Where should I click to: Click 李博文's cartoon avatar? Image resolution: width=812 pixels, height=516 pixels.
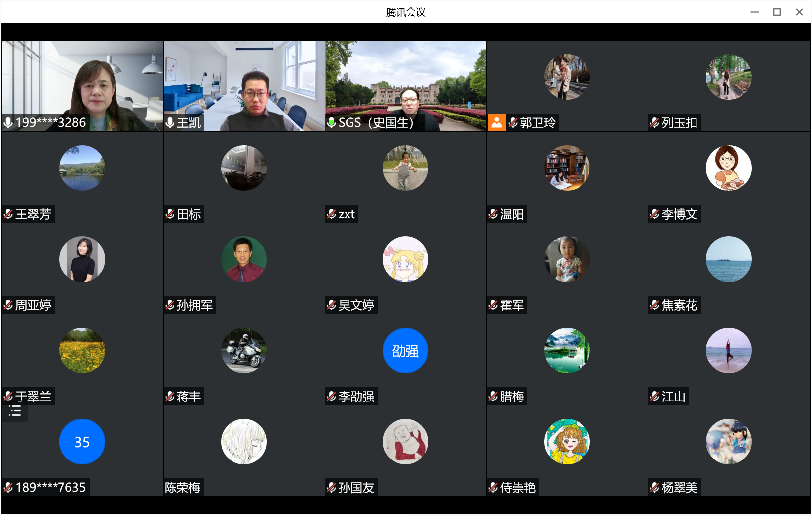(729, 168)
